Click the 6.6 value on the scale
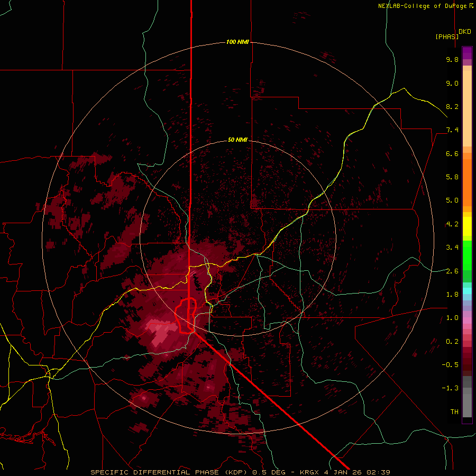Viewport: 476px width, 476px height. point(452,153)
